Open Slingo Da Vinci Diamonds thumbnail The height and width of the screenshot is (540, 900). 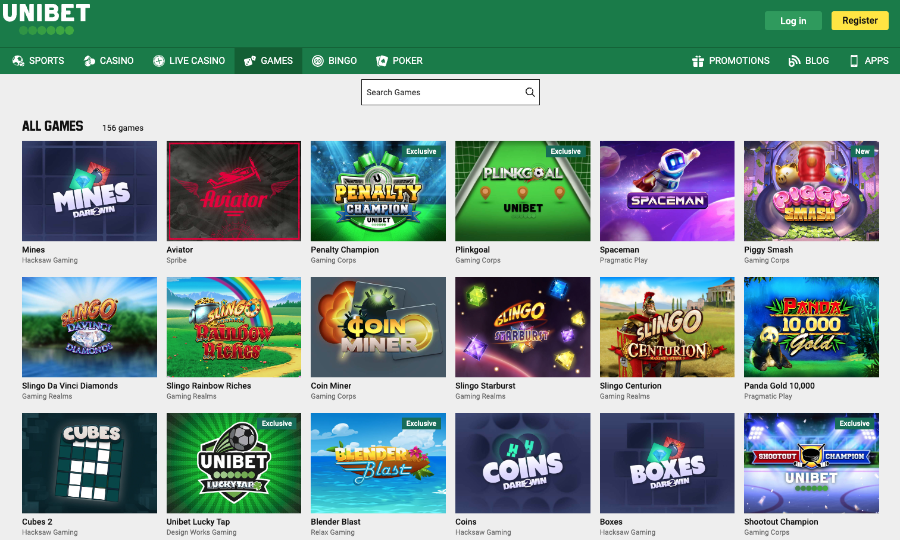89,327
